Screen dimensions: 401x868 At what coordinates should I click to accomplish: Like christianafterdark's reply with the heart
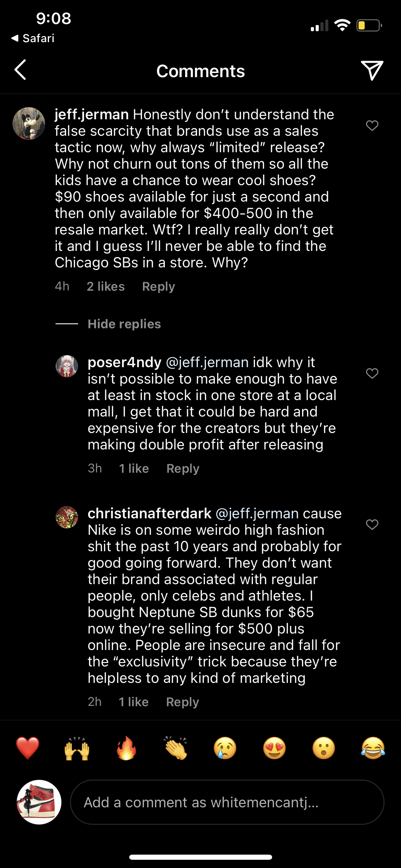point(372,524)
